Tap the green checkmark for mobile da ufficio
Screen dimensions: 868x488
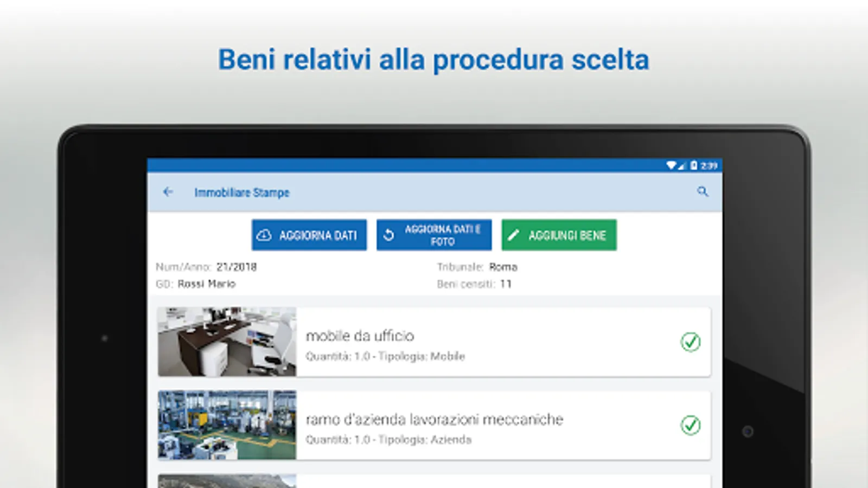[691, 342]
